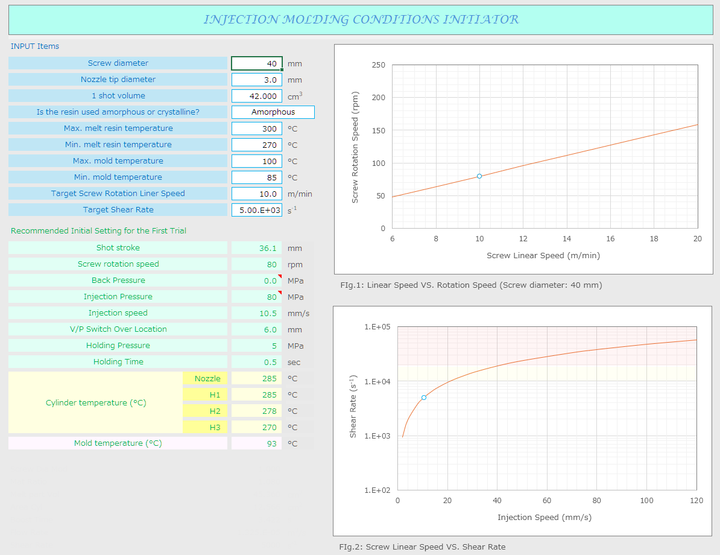Viewport: 720px width, 555px height.
Task: Click the Shot stroke result cell
Action: pyautogui.click(x=257, y=248)
